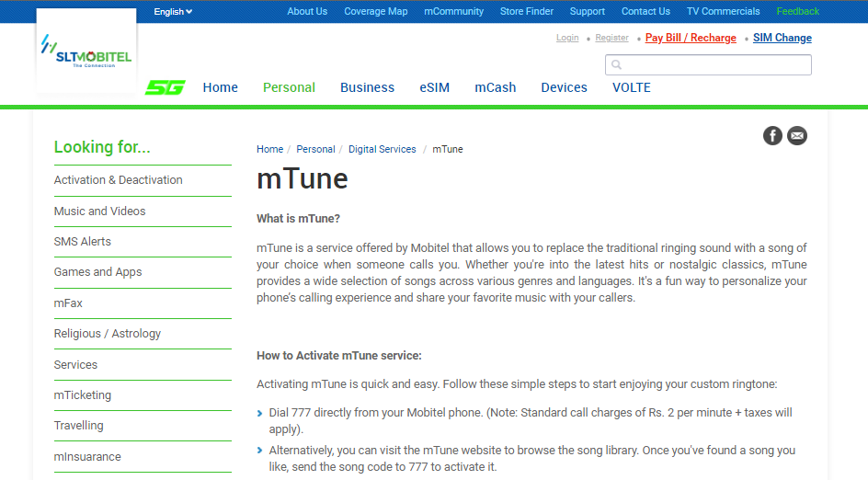
Task: Go to mCommunity
Action: pos(454,11)
